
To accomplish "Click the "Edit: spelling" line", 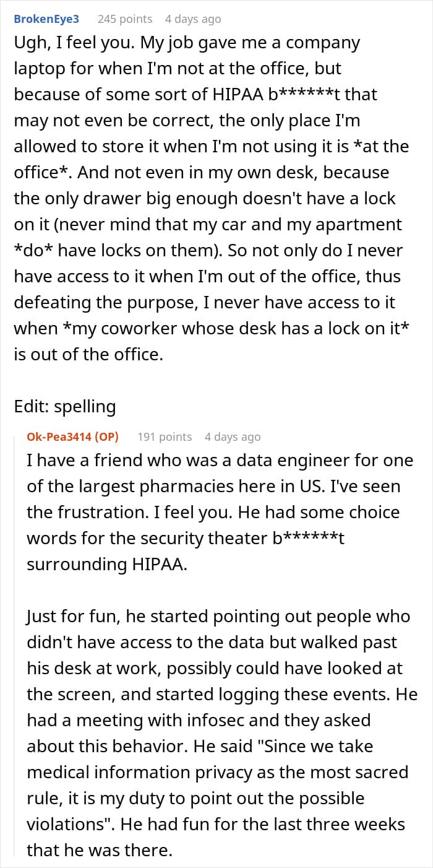I will 65,407.
